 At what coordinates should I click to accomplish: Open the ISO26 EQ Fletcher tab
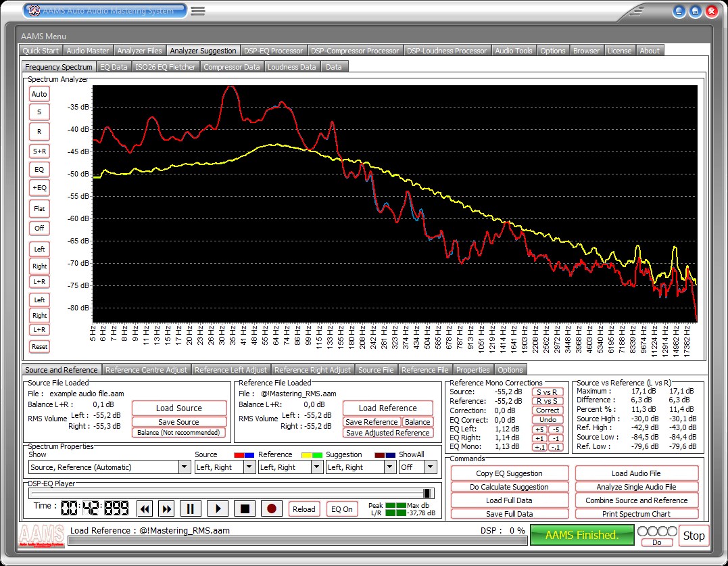tap(166, 67)
